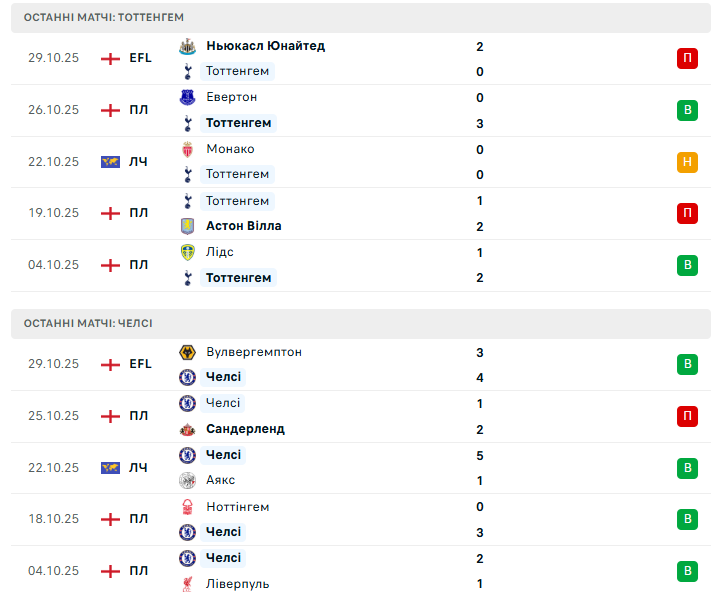Click the Leeds club crest
720x603 pixels.
pyautogui.click(x=186, y=252)
